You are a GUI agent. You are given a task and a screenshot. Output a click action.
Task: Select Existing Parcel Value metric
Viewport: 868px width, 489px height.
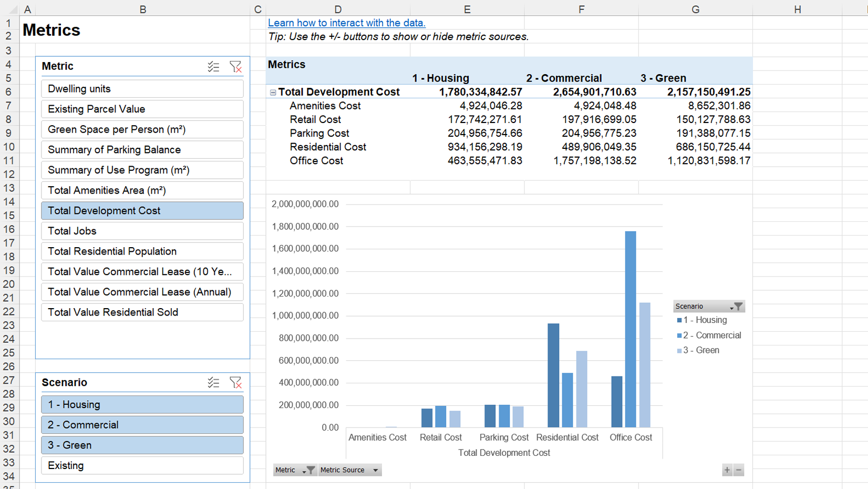pos(142,109)
